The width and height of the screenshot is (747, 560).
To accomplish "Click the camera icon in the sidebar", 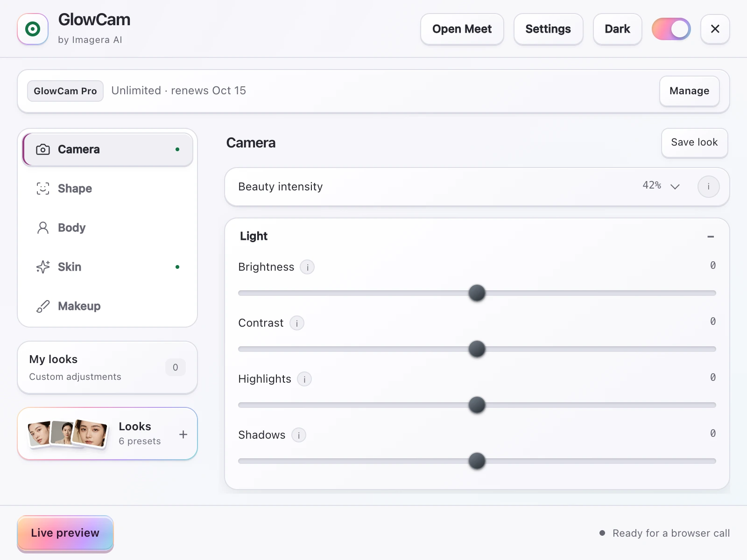I will coord(43,149).
